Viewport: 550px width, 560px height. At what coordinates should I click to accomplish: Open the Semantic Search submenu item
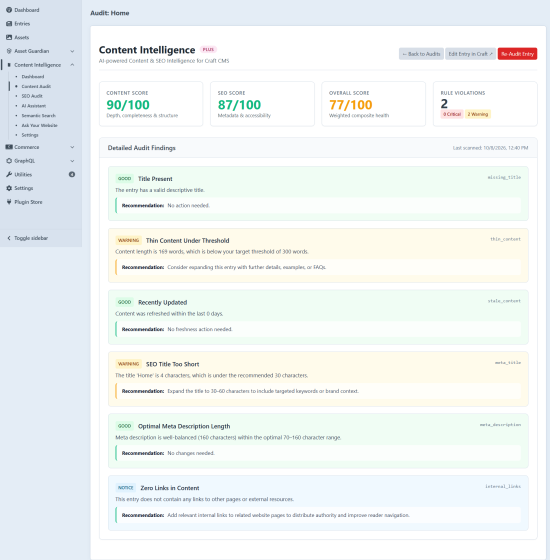38,115
